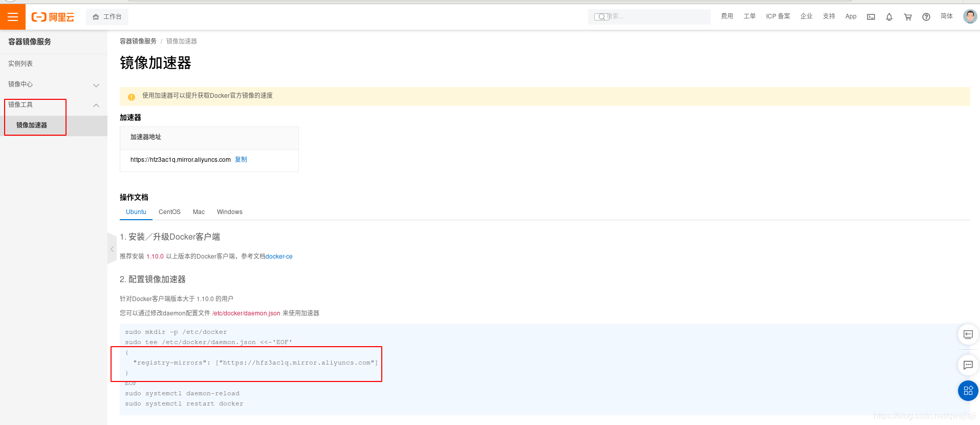Open 实例列表 in sidebar

54,63
